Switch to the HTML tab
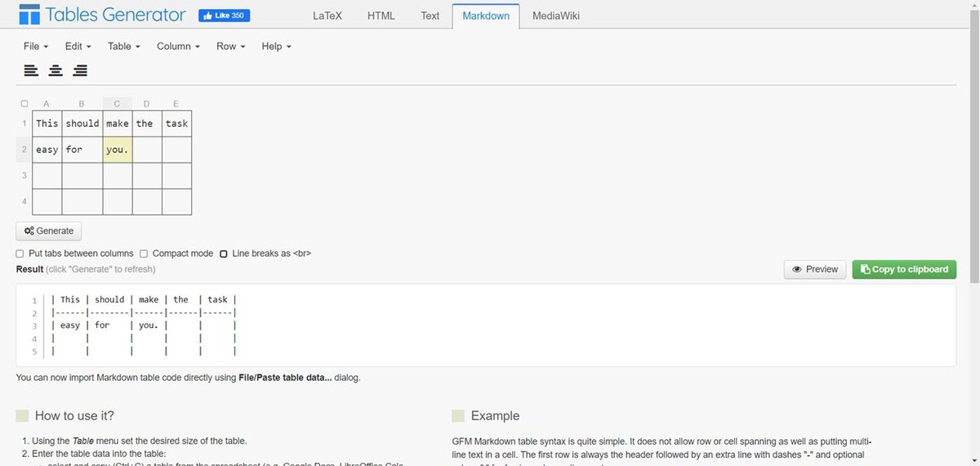 click(x=381, y=16)
